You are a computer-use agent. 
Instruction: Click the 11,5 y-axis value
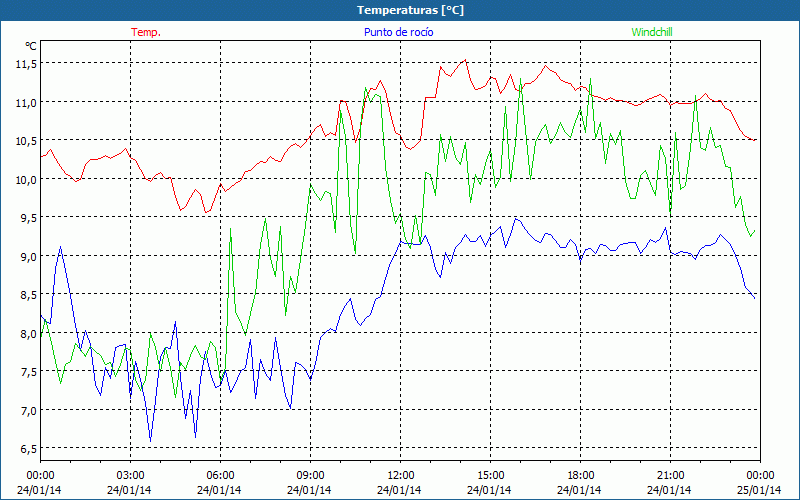click(26, 64)
